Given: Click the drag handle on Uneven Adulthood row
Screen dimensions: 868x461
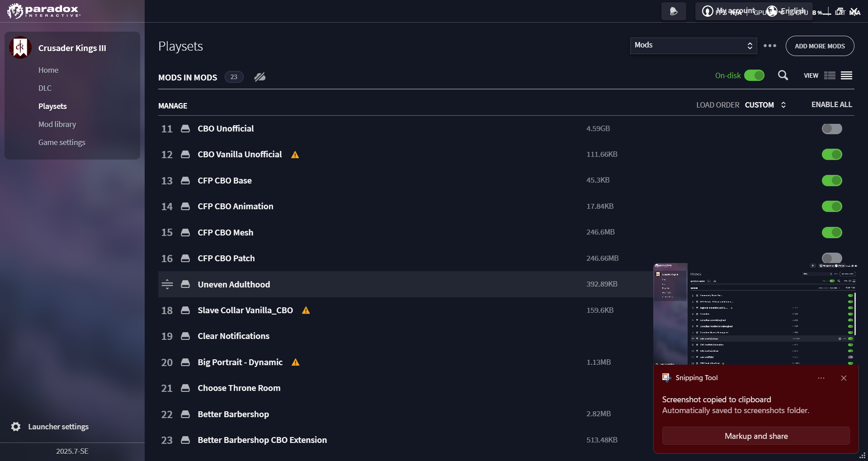Looking at the screenshot, I should click(167, 284).
